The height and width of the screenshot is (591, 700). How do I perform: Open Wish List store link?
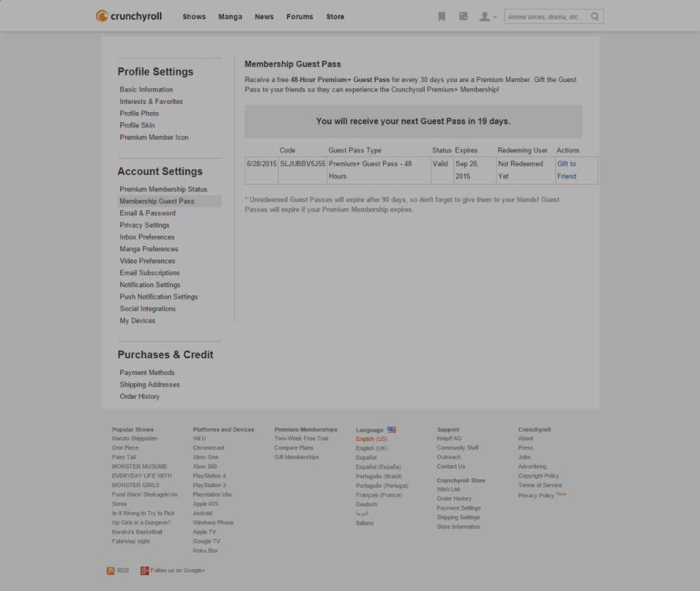pos(448,490)
